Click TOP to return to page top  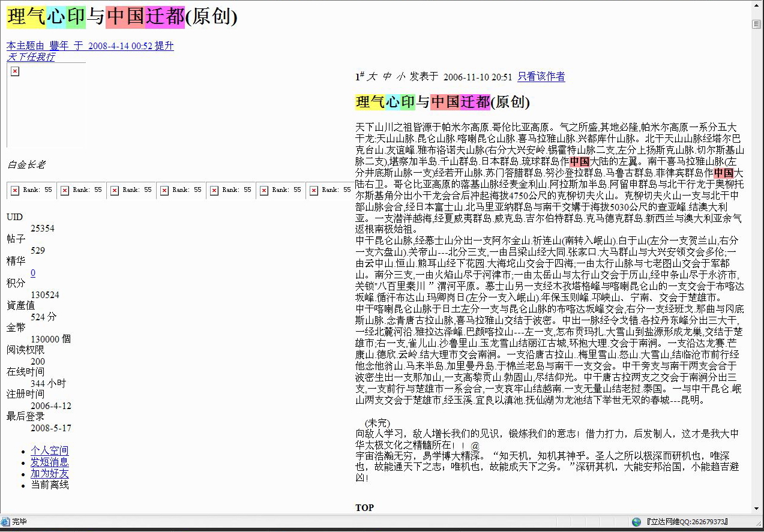point(364,507)
